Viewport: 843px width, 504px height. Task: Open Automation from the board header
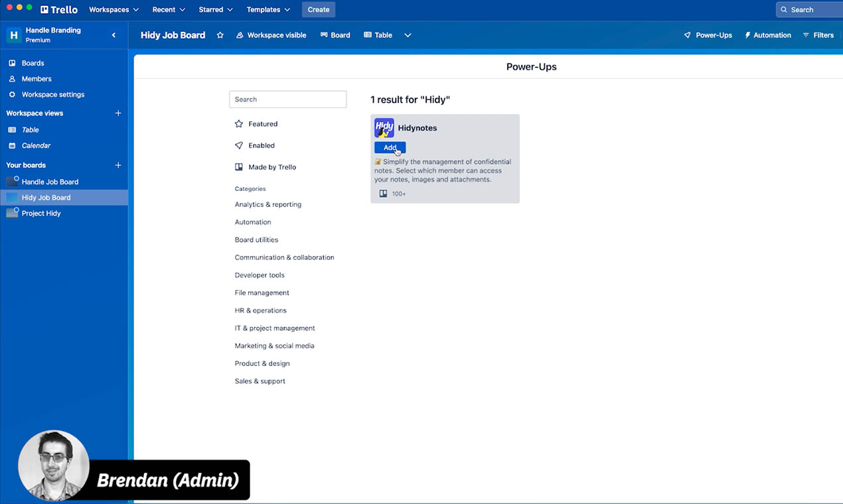coord(767,34)
